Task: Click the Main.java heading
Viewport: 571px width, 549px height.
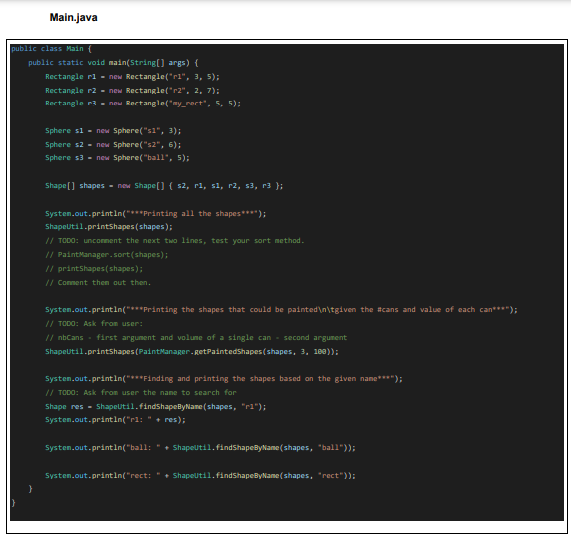Action: (74, 17)
